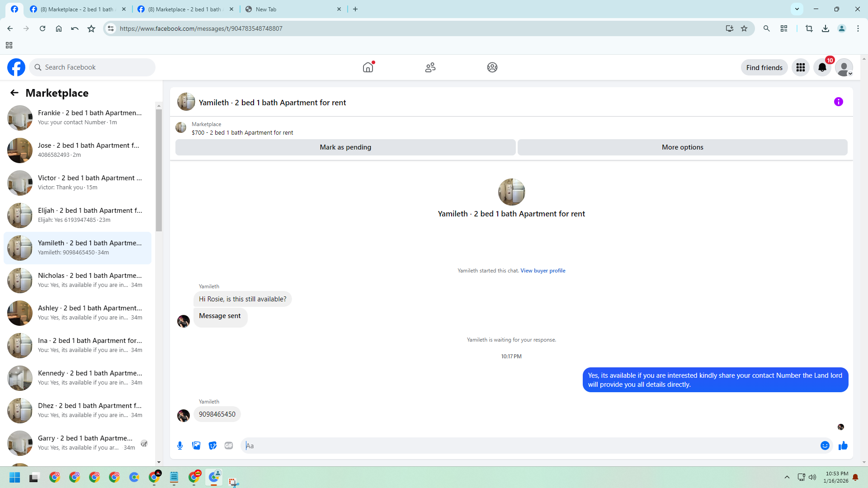Viewport: 868px width, 488px height.
Task: Click conversation list scrollbar thumb
Action: [x=159, y=169]
